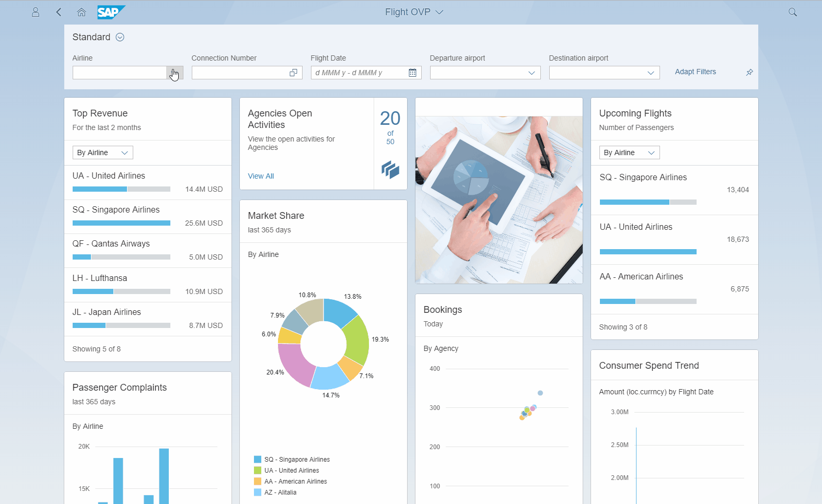Open Agencies Open Activities card title
Viewport: 822px width, 504px height.
(x=280, y=119)
